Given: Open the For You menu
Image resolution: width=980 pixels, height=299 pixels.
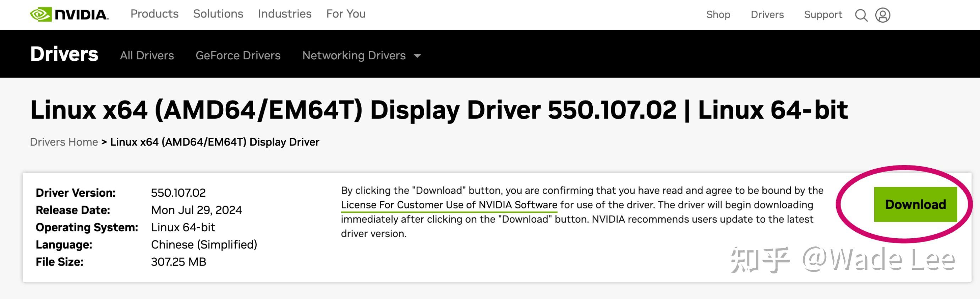Looking at the screenshot, I should click(x=346, y=14).
